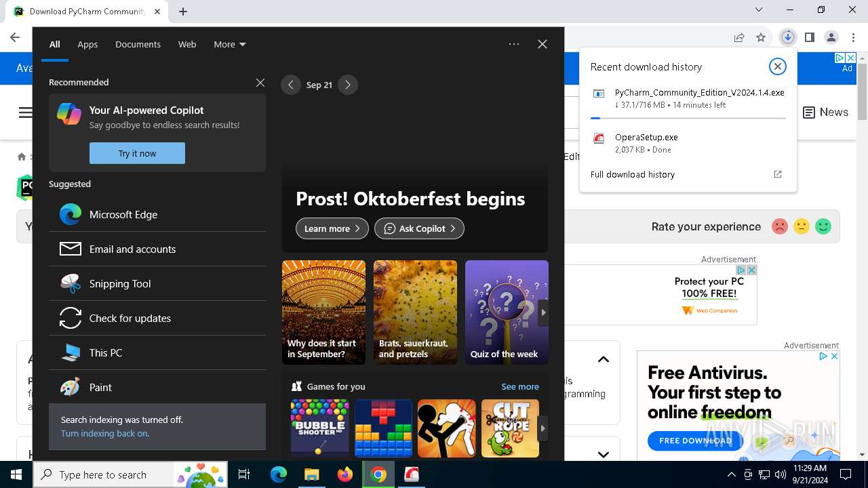This screenshot has height=488, width=868.
Task: Open the block puzzle game tile
Action: [383, 428]
